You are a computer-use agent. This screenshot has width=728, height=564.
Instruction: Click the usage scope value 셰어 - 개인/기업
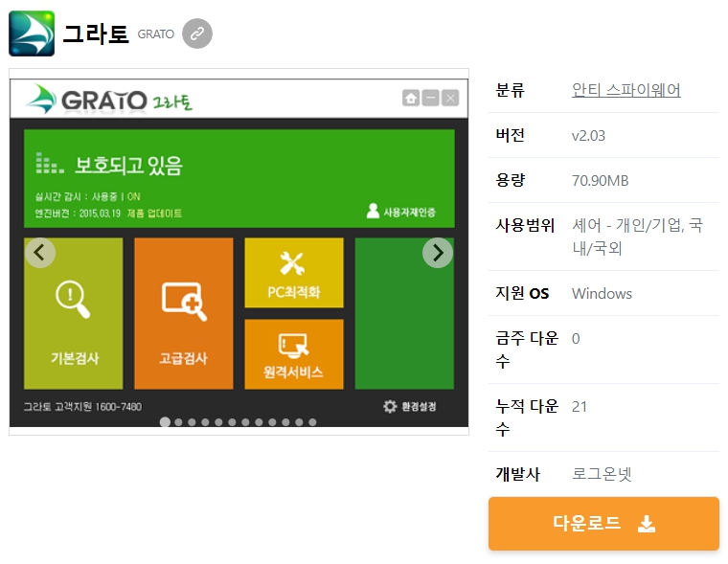coord(637,237)
